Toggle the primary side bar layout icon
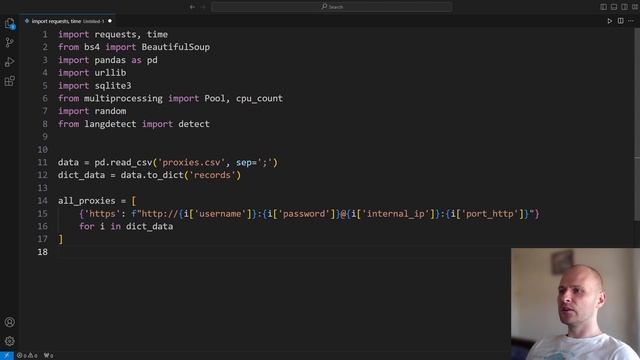 click(603, 7)
